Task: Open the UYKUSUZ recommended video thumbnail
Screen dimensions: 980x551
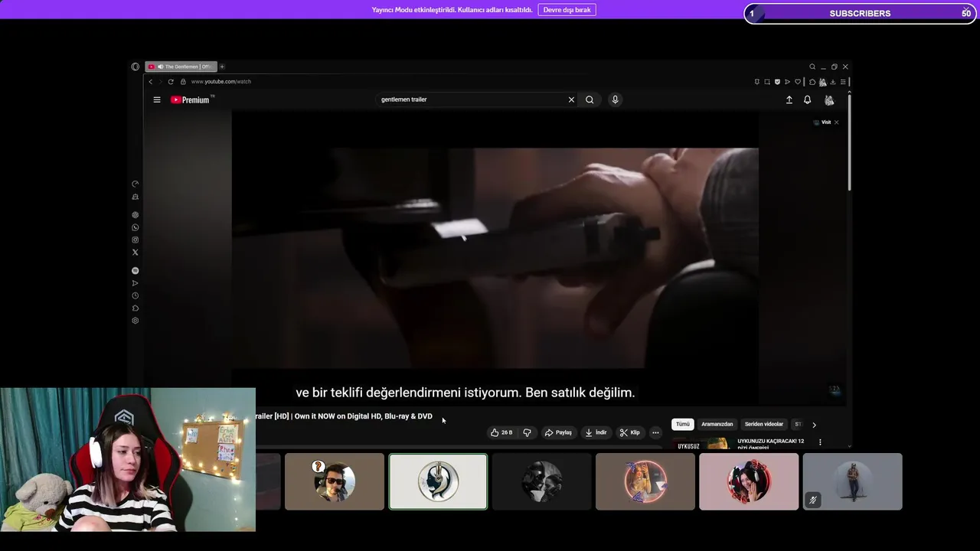Action: click(702, 444)
